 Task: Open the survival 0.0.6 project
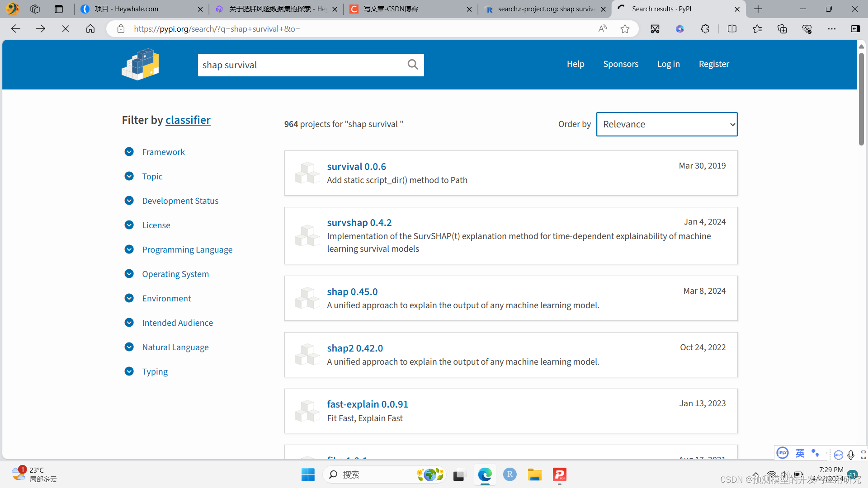point(356,166)
